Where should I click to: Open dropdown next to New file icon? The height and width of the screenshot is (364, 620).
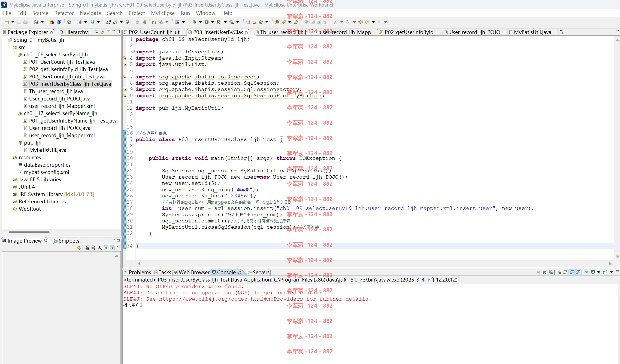coord(13,22)
